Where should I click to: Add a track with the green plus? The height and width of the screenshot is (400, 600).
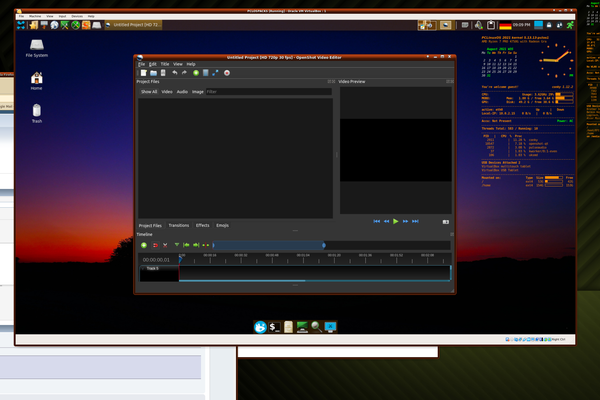tap(144, 245)
